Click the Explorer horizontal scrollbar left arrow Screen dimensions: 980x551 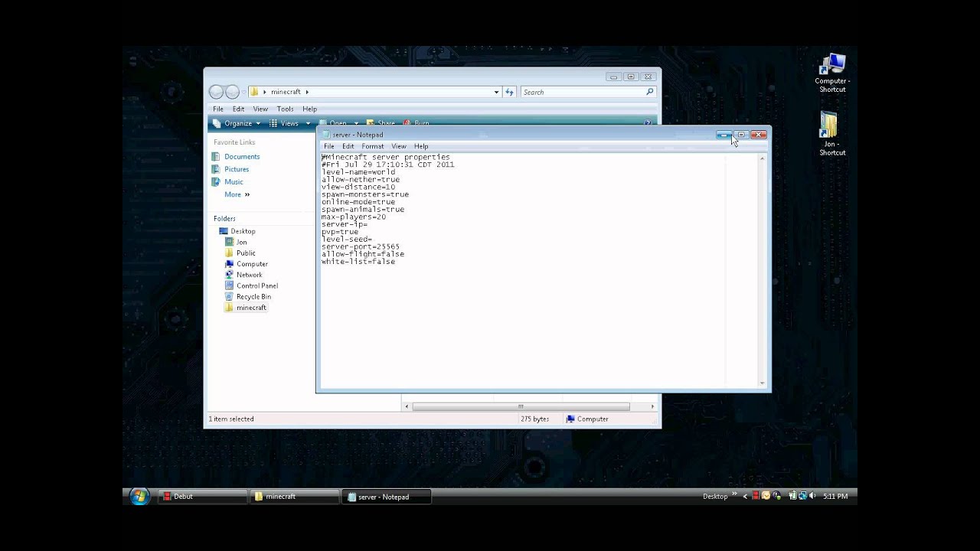click(x=407, y=406)
